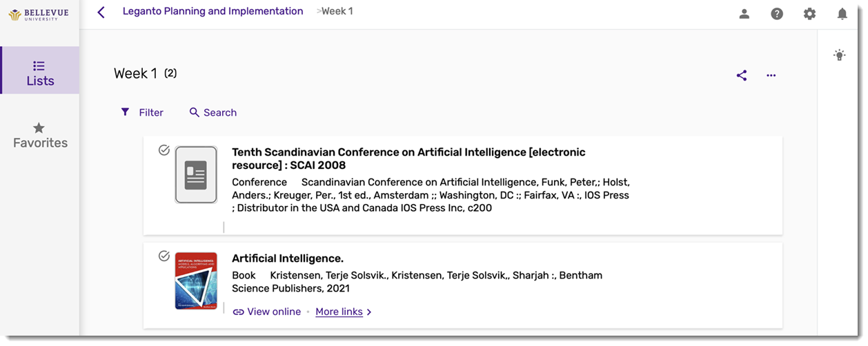Screen dimensions: 868x346
Task: Share the Week 1 section
Action: tap(742, 76)
